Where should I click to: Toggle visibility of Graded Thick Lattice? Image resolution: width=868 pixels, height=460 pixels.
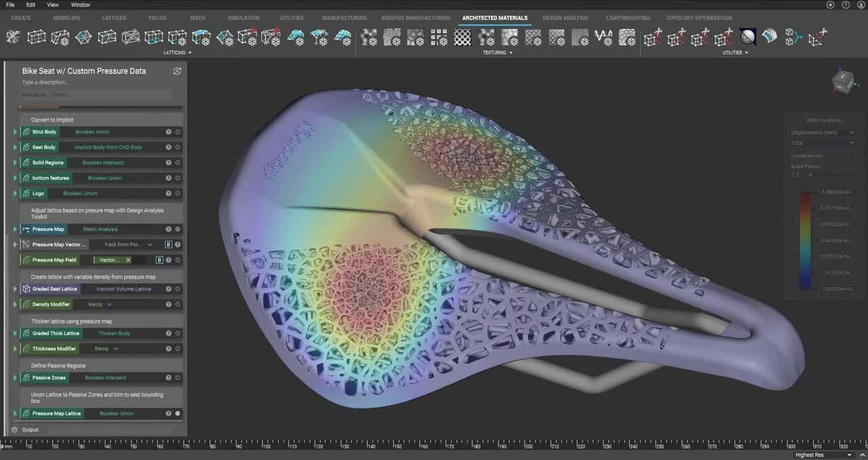[x=178, y=333]
